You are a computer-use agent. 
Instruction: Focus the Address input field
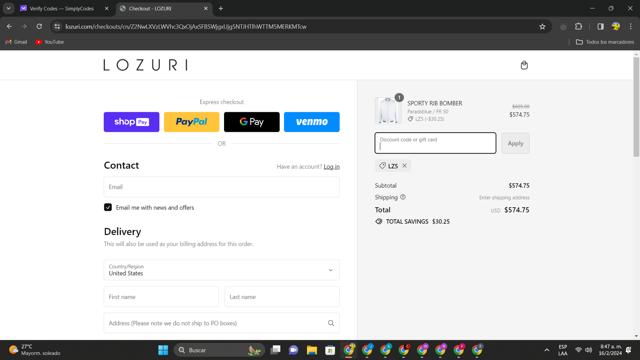pyautogui.click(x=221, y=323)
